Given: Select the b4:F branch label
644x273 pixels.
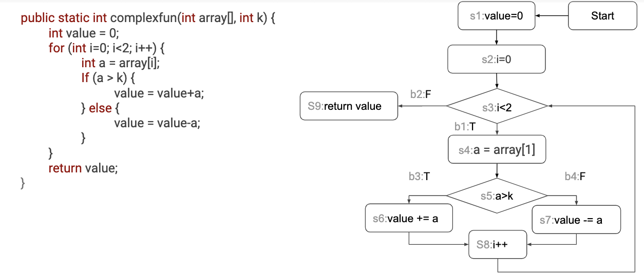Looking at the screenshot, I should pyautogui.click(x=575, y=177).
